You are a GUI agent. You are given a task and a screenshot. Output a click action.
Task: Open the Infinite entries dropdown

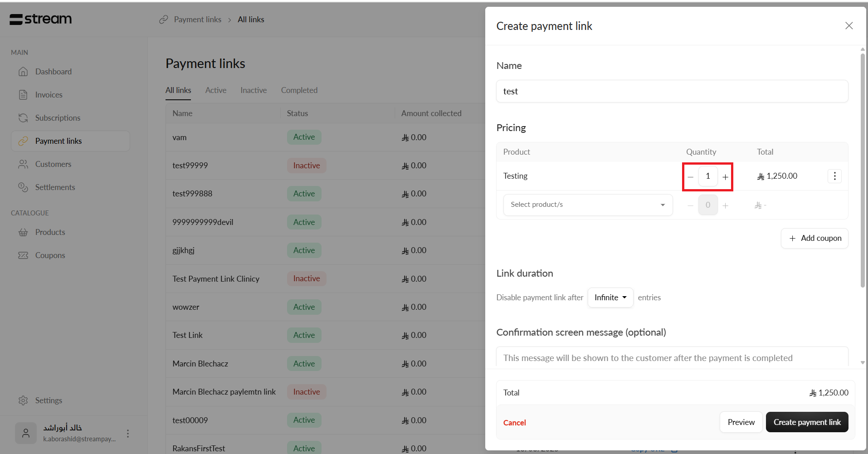coord(610,298)
